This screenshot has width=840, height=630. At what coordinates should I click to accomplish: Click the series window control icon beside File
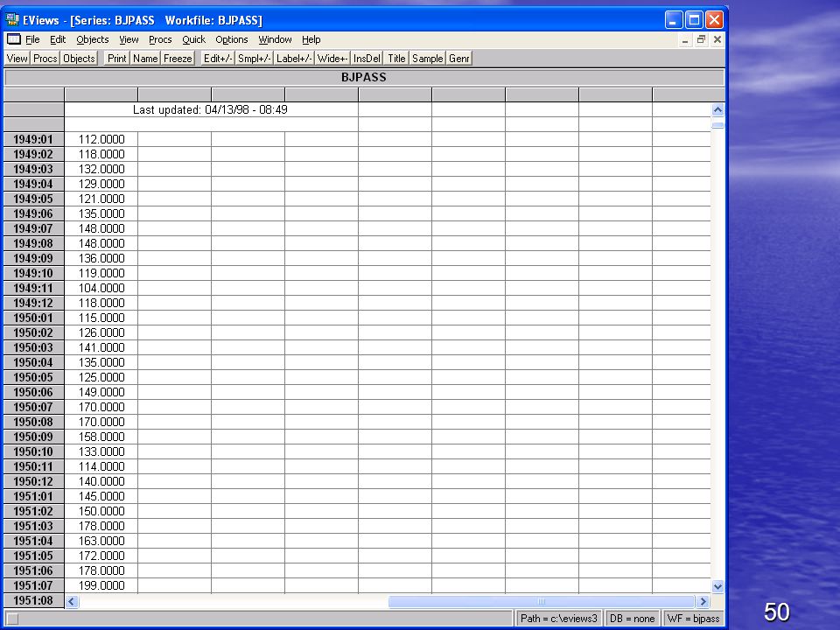[13, 39]
